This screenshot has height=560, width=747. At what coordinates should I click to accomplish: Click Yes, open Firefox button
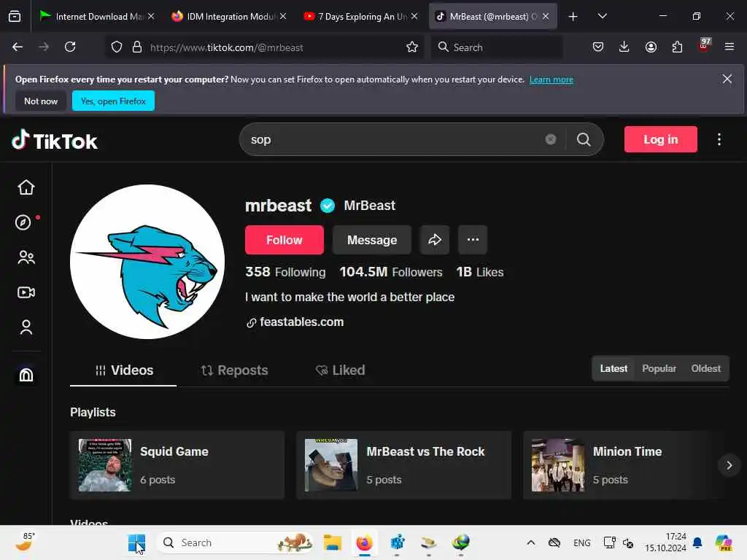click(113, 101)
